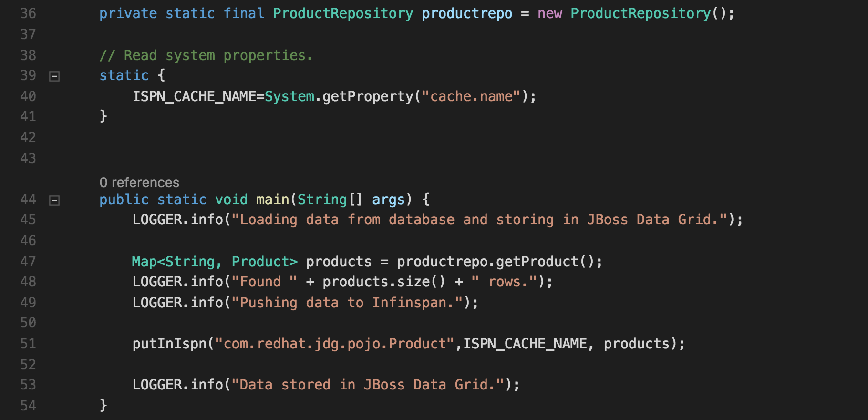Collapse the main method fold at line 44
Screen dimensions: 868x420
(54, 200)
